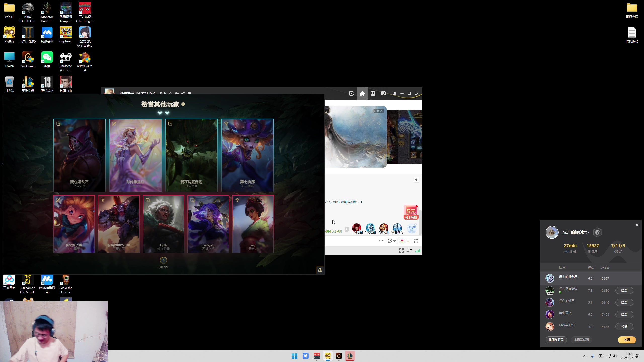Select enemy player card LuckyZe

click(208, 224)
